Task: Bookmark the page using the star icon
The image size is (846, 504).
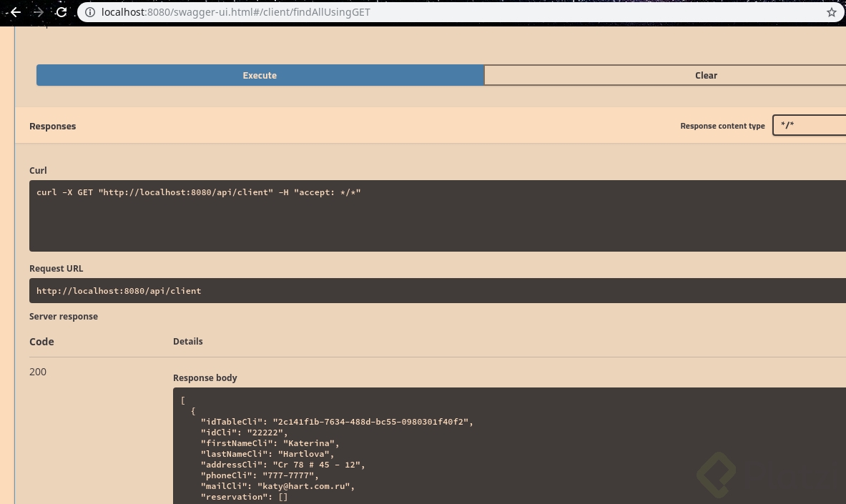Action: tap(831, 12)
